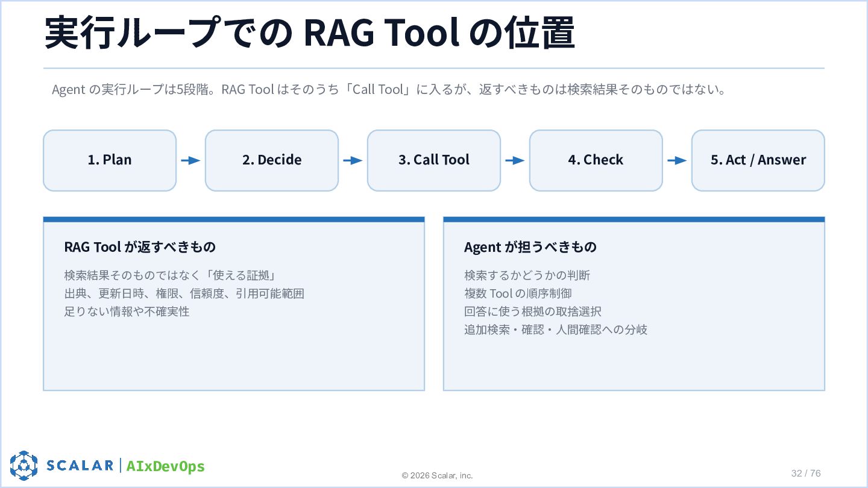Select the 3. Call Tool step box

coord(434,160)
